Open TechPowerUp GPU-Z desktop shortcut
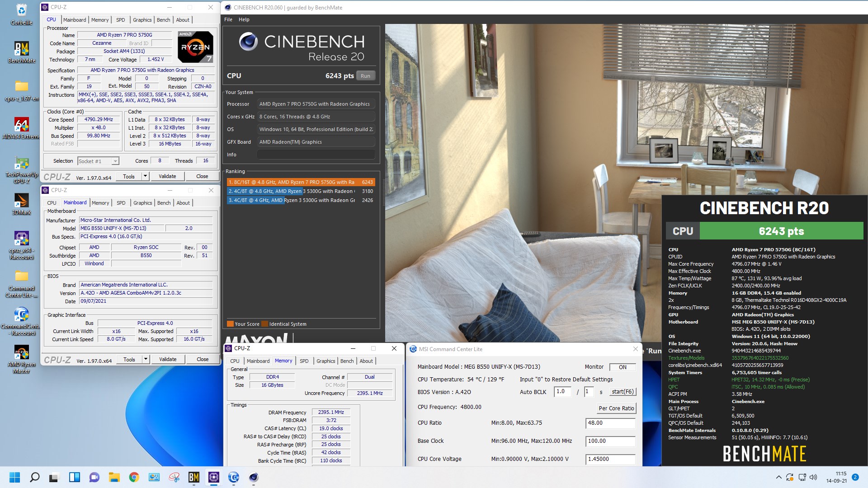Screen dimensions: 868x488 21,170
